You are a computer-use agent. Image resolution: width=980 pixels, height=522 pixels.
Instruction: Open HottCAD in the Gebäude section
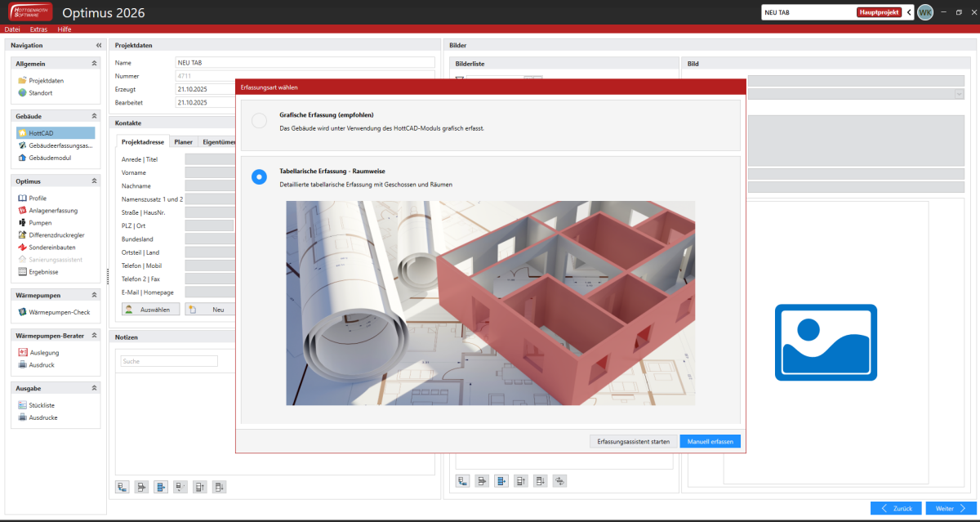pos(42,132)
